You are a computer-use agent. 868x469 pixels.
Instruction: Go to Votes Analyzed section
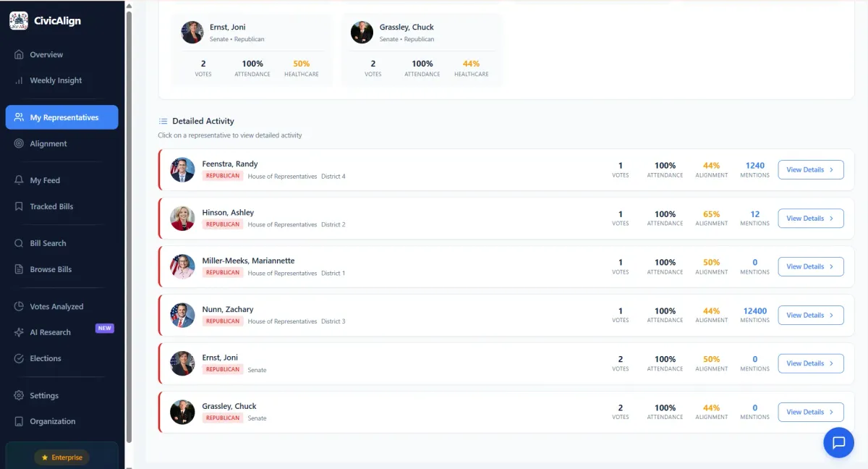tap(56, 306)
